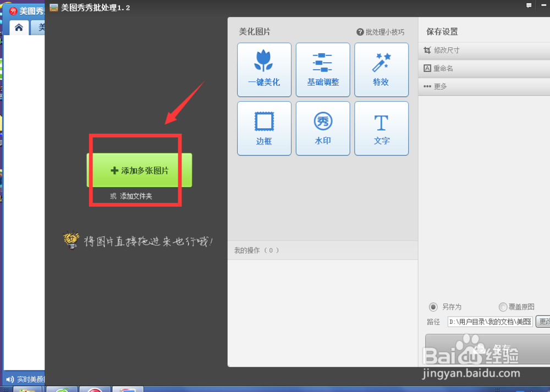Viewport: 550px width, 392px height.
Task: Expand the 更多 more options section
Action: pos(484,86)
